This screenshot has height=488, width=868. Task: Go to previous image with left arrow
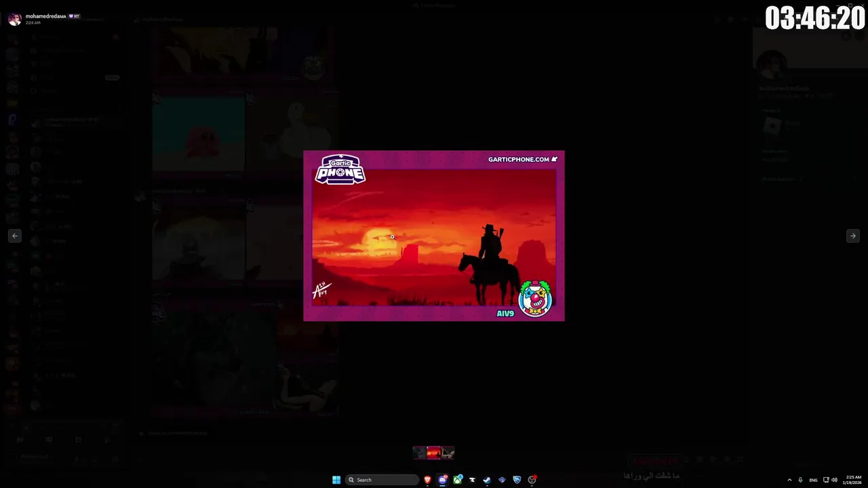(x=15, y=236)
